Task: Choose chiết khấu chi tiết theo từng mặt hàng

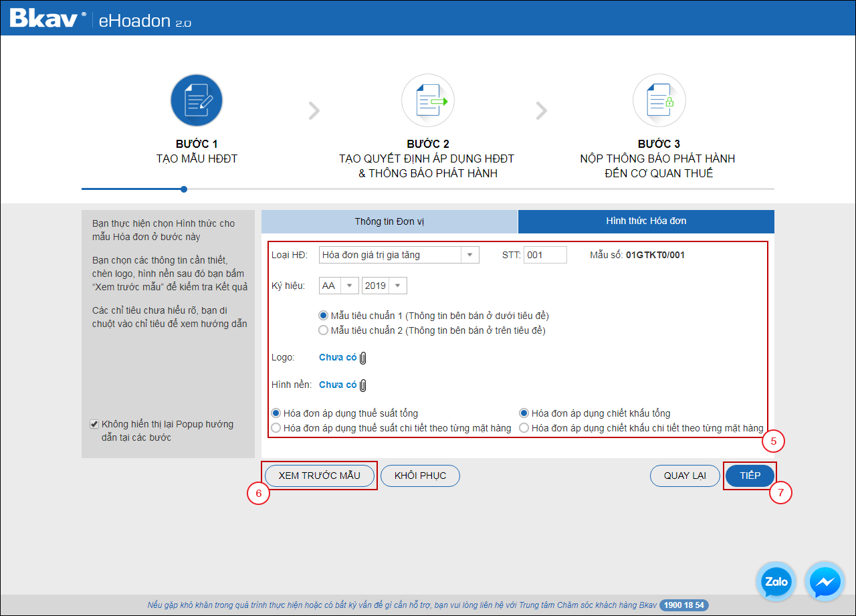Action: click(524, 428)
